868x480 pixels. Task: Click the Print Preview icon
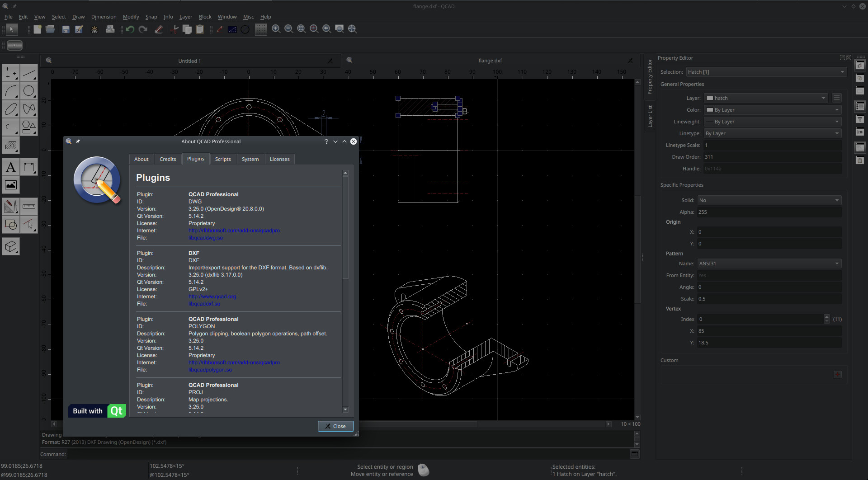click(110, 29)
